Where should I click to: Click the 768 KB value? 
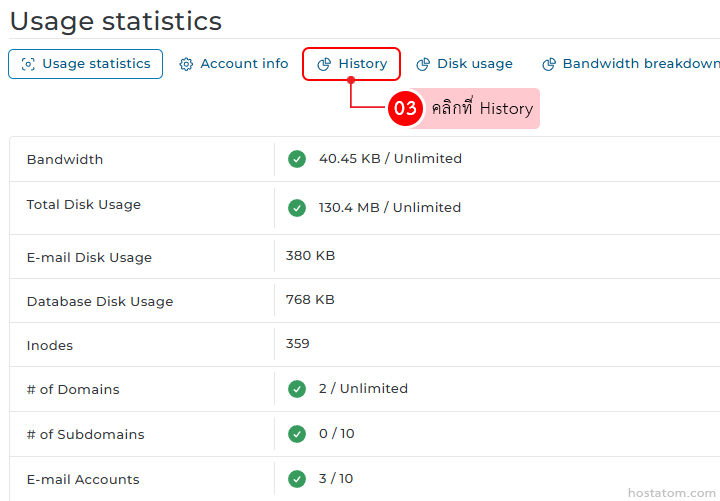(x=310, y=299)
